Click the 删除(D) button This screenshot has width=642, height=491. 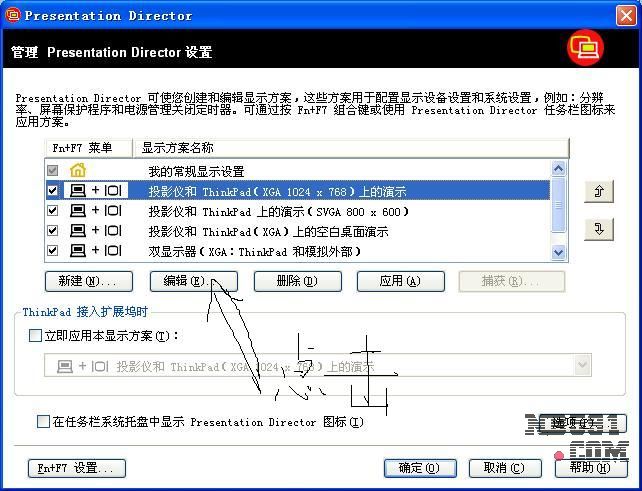298,281
